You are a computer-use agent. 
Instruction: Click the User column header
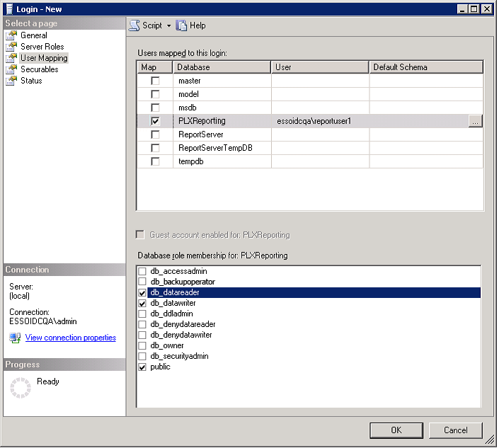(x=320, y=67)
